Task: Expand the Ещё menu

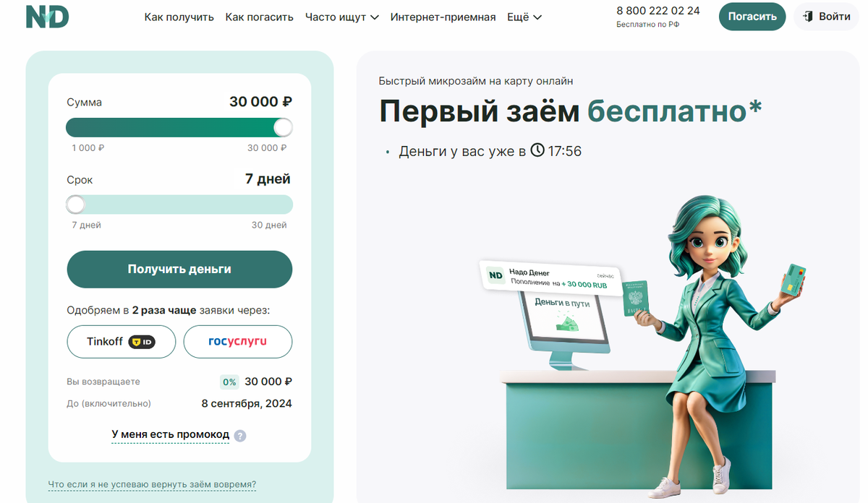Action: [x=524, y=17]
